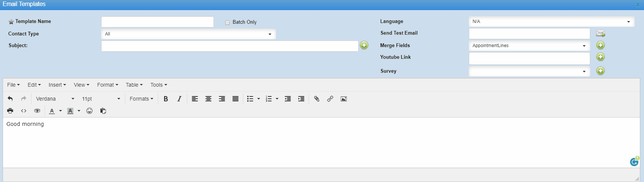Click the insert link icon
The width and height of the screenshot is (644, 182).
coord(330,99)
